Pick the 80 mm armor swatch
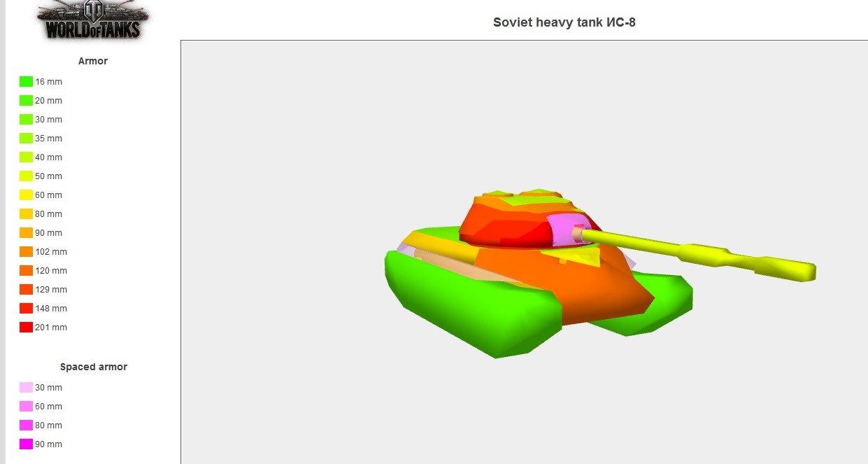The width and height of the screenshot is (868, 464). [x=26, y=214]
